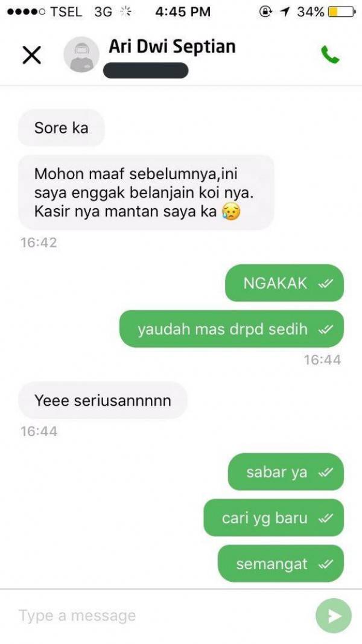Tap the 'sabar ya' sent message

pyautogui.click(x=285, y=472)
